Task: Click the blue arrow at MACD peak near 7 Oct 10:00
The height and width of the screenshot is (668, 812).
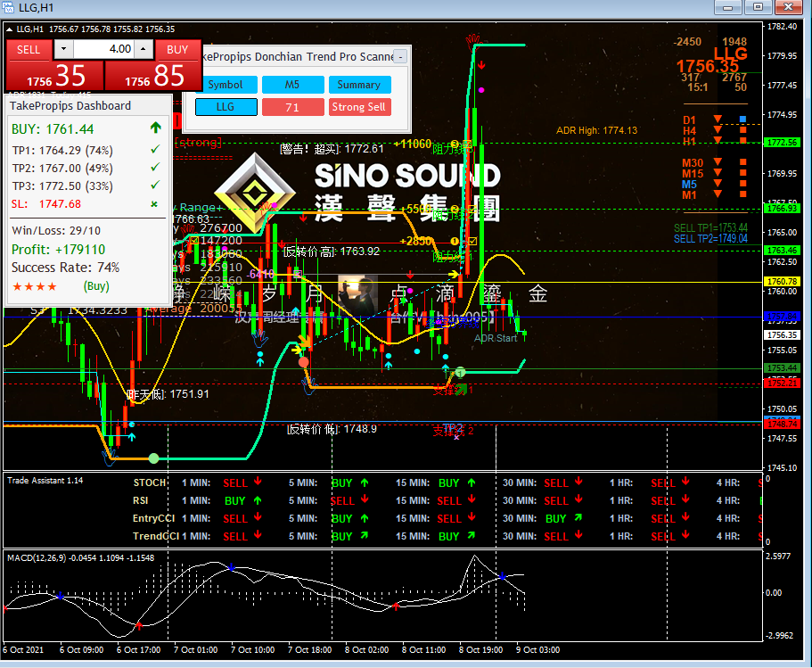Action: tap(232, 568)
